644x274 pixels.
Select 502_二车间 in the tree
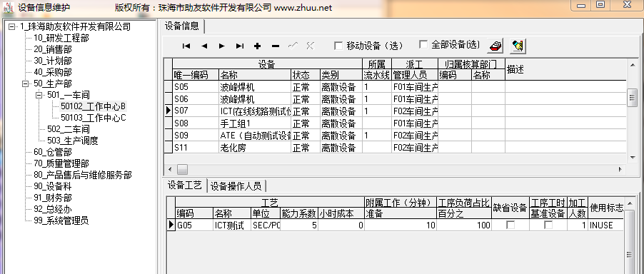[68, 130]
